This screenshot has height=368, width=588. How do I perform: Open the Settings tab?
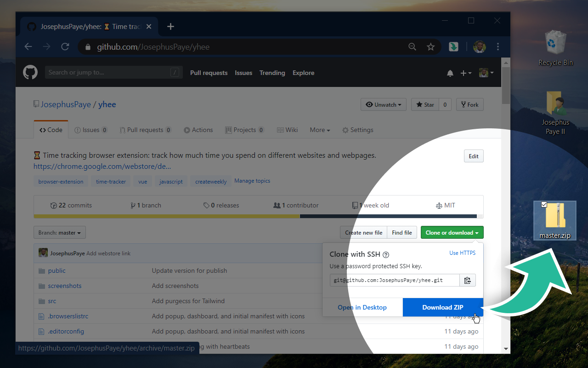click(357, 130)
